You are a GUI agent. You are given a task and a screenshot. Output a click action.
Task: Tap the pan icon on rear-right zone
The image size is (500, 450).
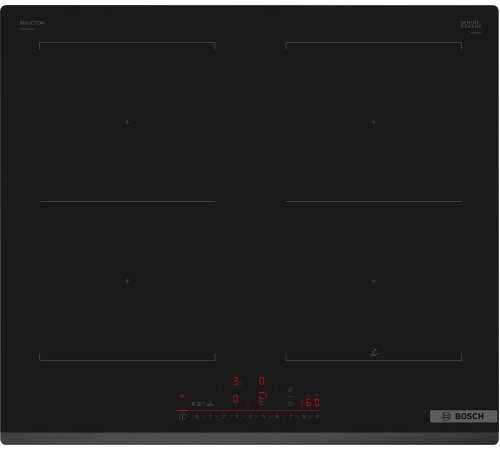pyautogui.click(x=375, y=352)
